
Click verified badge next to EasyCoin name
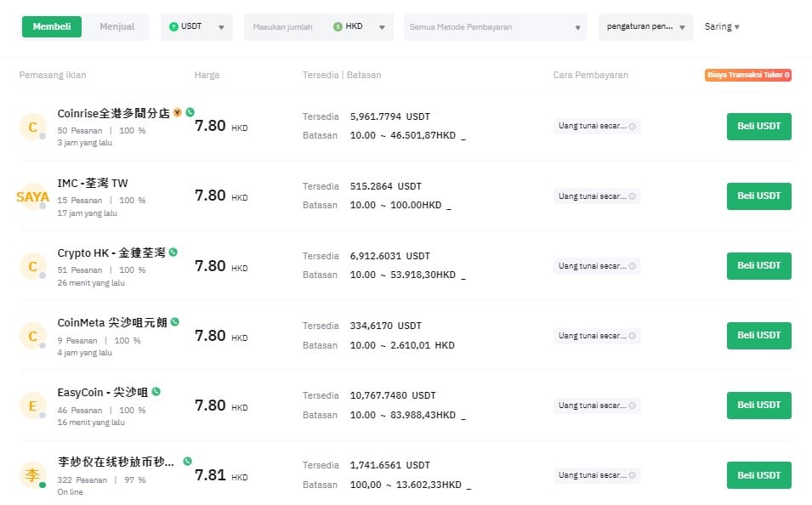156,392
